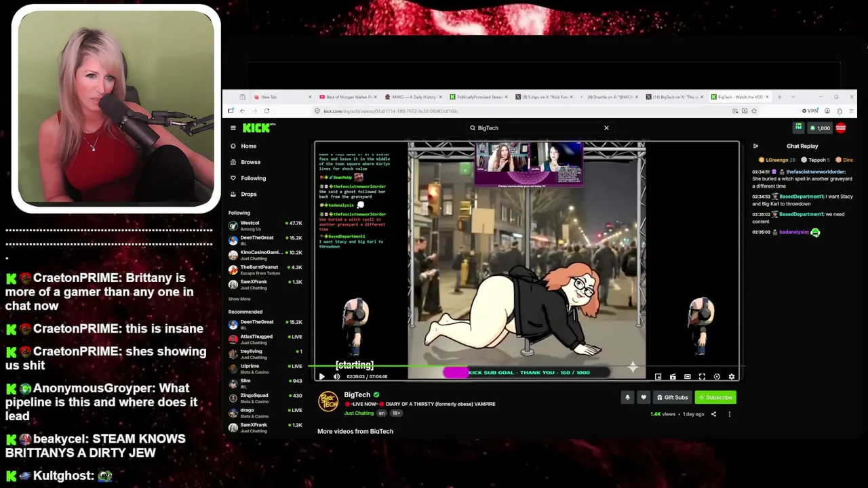Open new browser tab with plus

[x=780, y=97]
